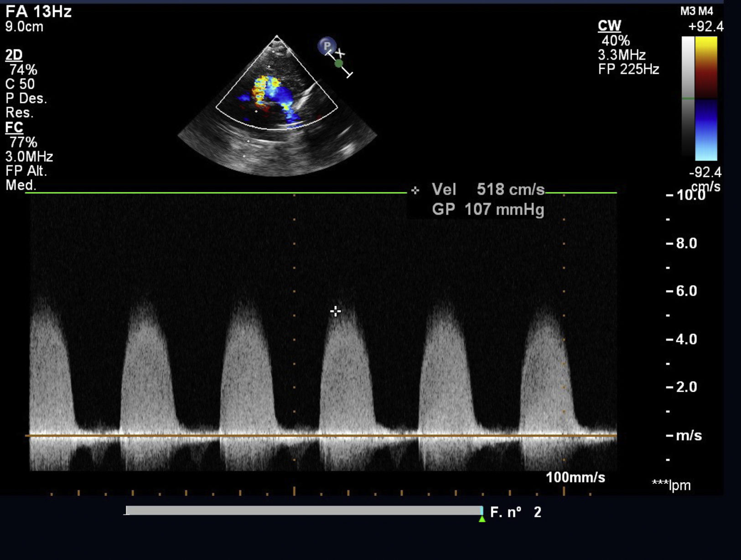Select the underlined CW mode label
Screen dimensions: 741x560
point(609,26)
